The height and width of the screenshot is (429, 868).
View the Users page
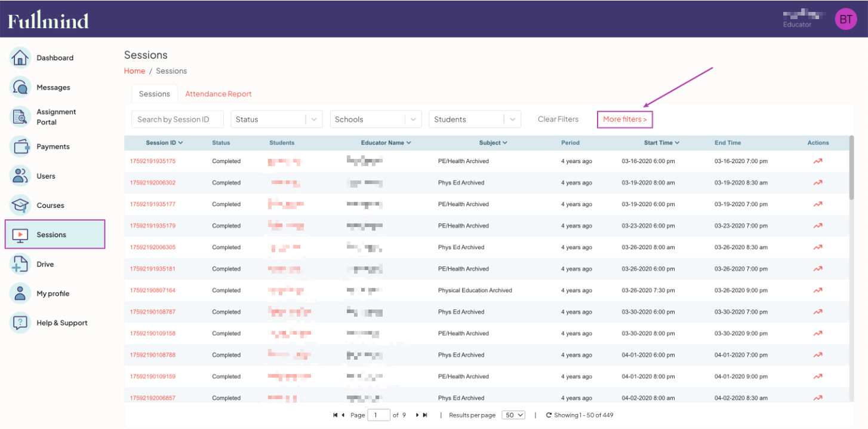[47, 176]
